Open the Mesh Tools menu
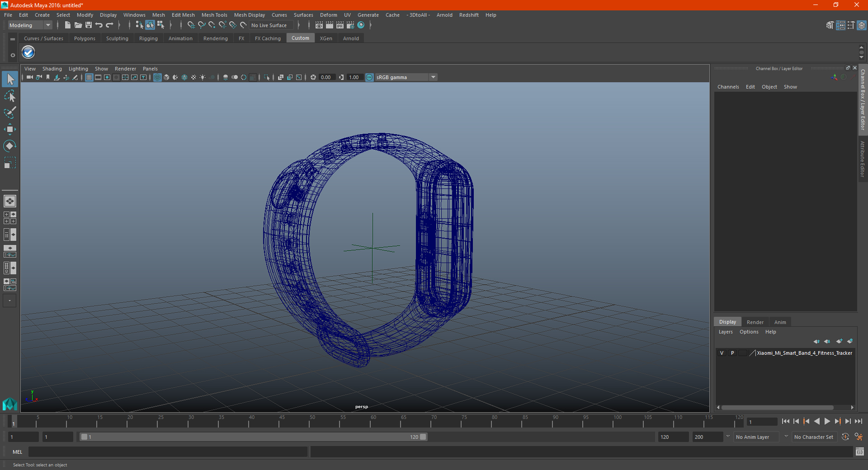 tap(214, 15)
